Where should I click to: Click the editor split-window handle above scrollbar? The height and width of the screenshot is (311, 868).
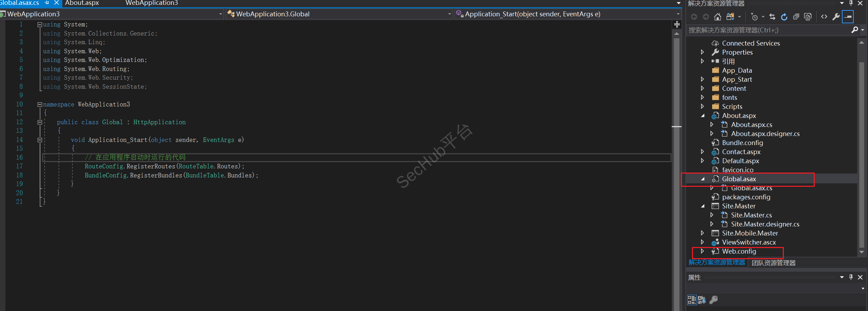tap(677, 24)
